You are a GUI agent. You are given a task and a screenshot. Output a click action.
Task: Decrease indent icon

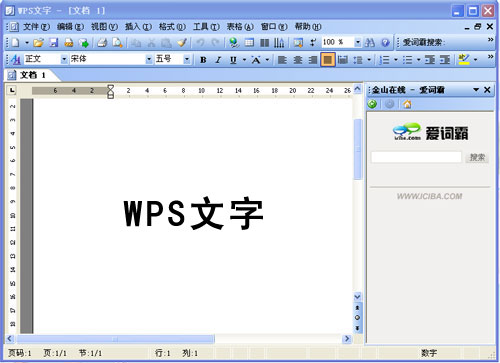(x=430, y=60)
